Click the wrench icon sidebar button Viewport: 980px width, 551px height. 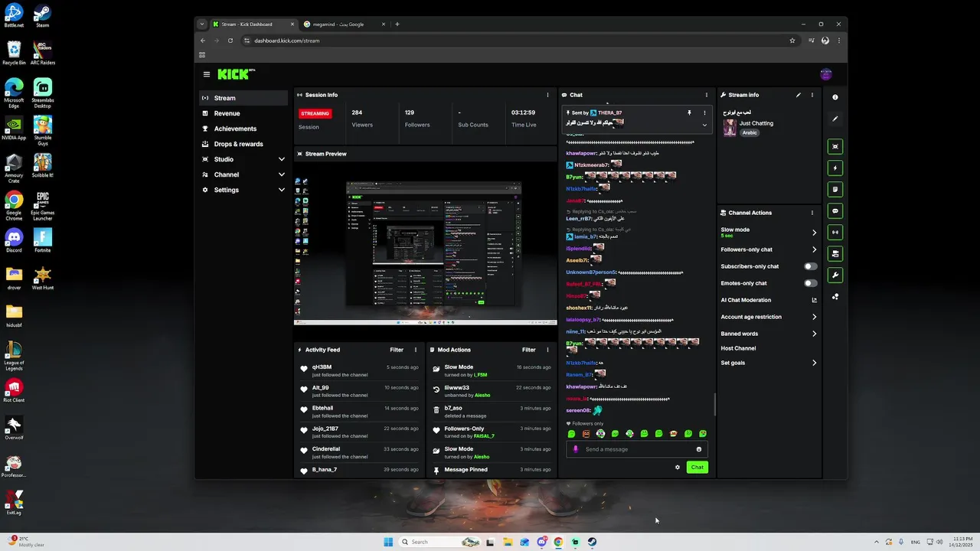pos(835,275)
